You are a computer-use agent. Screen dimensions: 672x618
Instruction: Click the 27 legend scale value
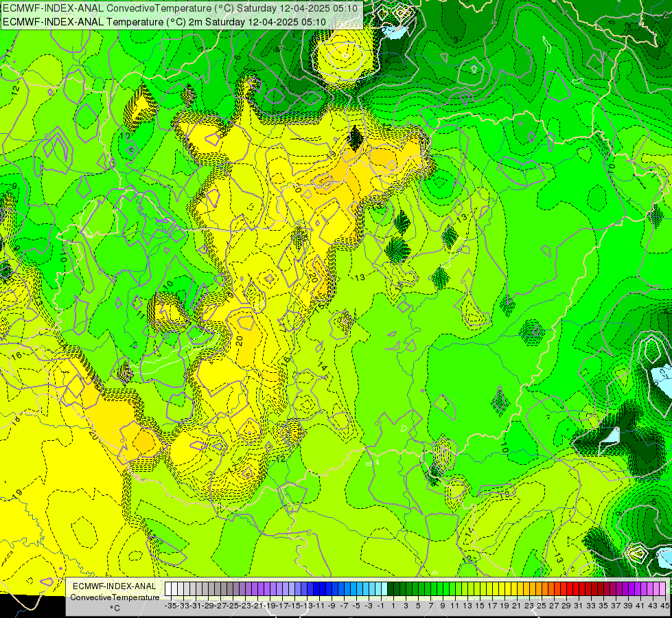[x=554, y=606]
